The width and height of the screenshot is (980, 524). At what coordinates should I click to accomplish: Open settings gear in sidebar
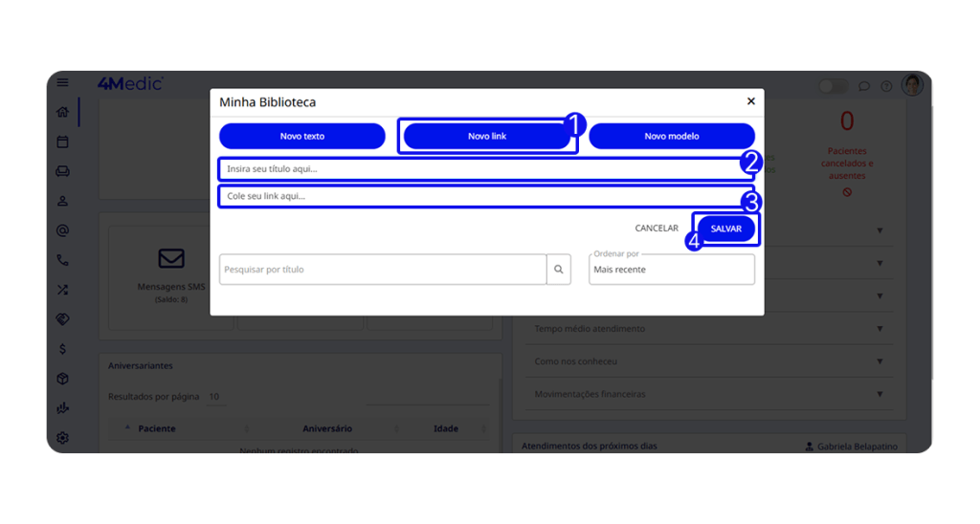point(62,438)
